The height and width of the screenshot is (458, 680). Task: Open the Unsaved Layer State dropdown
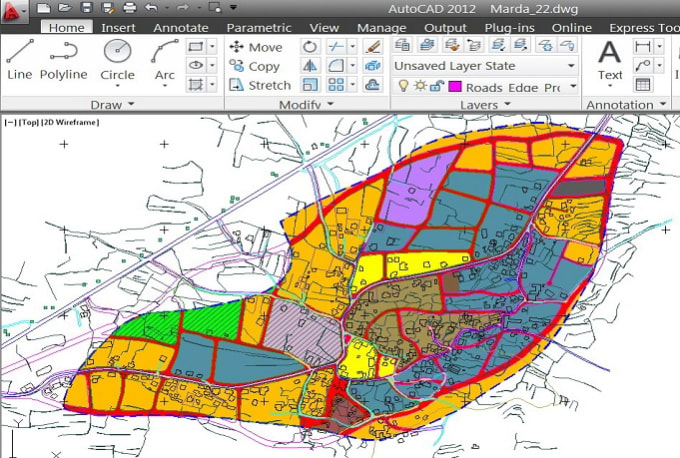(486, 66)
